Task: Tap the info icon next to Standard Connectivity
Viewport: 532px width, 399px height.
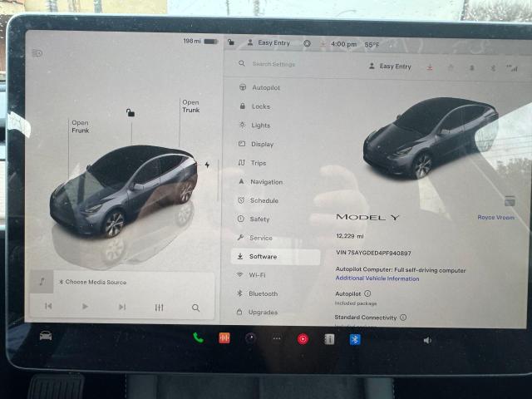Action: [x=403, y=318]
